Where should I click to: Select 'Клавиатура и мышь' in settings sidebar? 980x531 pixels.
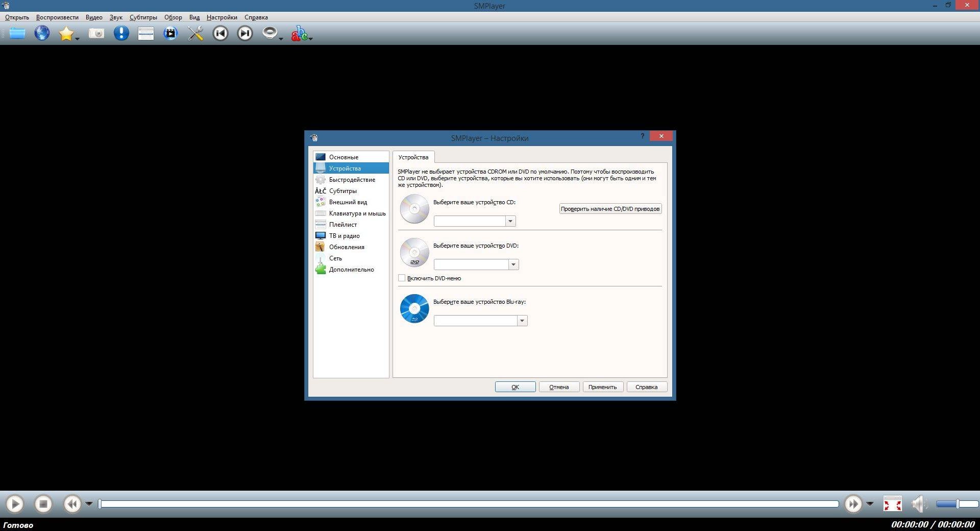coord(351,213)
